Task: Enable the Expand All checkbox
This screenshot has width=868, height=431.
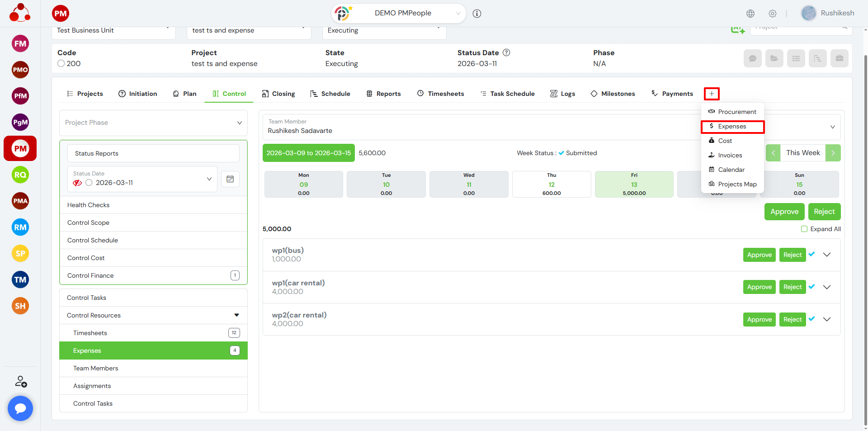Action: 804,229
